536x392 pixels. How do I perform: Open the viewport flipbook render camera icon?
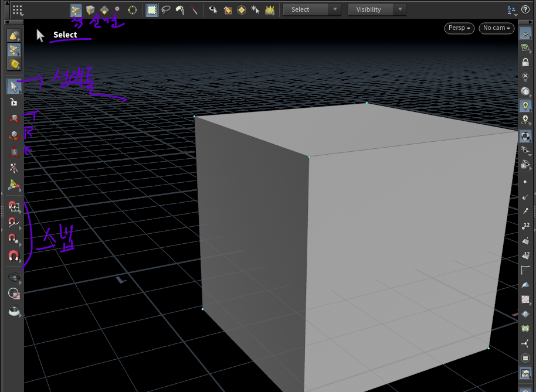[x=525, y=165]
